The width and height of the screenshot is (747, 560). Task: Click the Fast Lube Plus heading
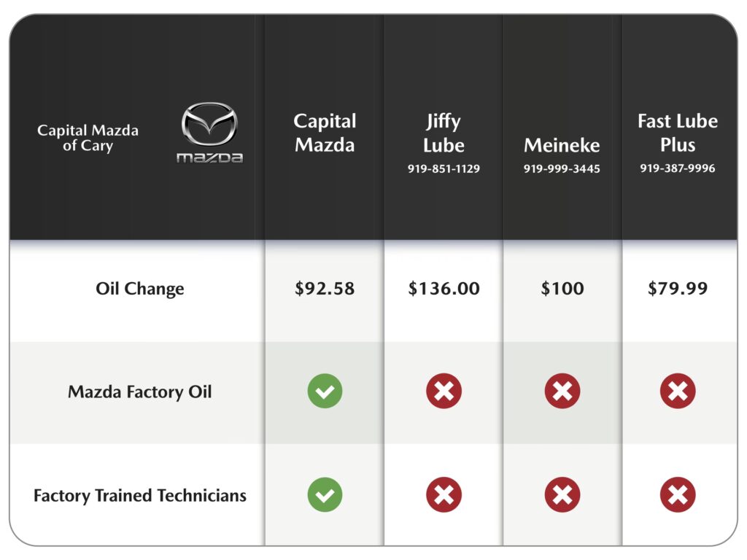[x=678, y=133]
